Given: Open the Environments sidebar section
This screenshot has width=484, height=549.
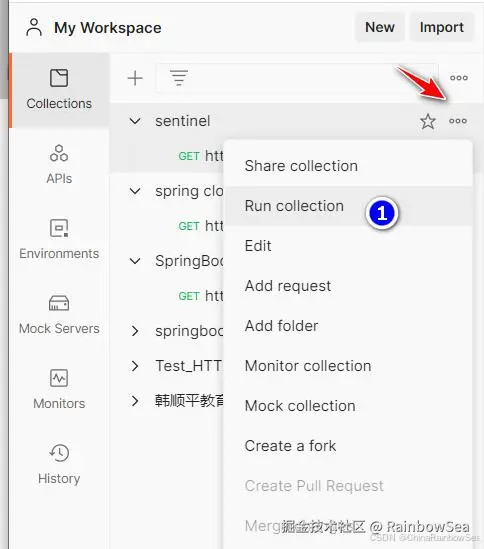Looking at the screenshot, I should pos(59,240).
